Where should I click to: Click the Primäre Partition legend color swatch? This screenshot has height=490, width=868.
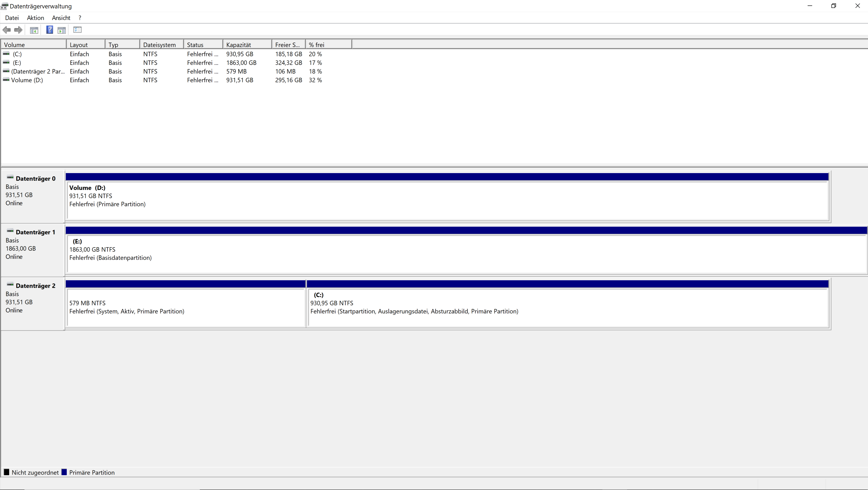pyautogui.click(x=64, y=472)
